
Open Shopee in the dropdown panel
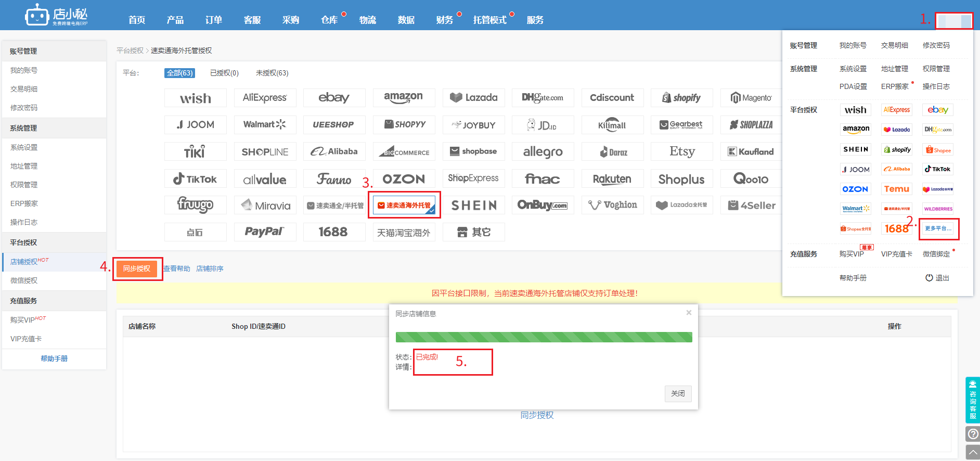click(938, 150)
